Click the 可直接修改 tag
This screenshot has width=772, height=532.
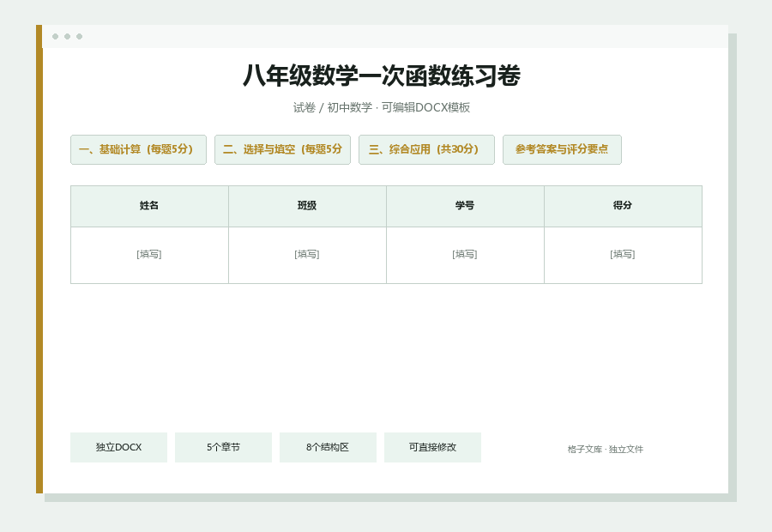pyautogui.click(x=433, y=447)
